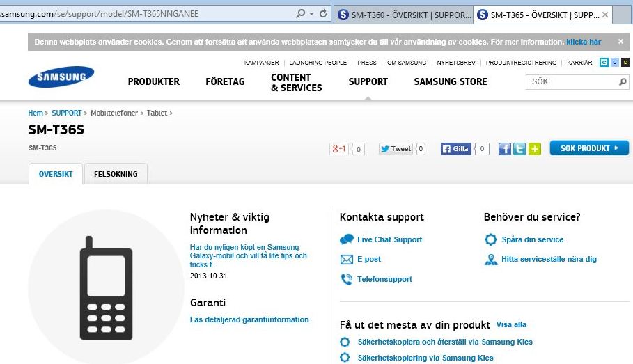
Task: Open KARRIÄR link
Action: pos(579,63)
